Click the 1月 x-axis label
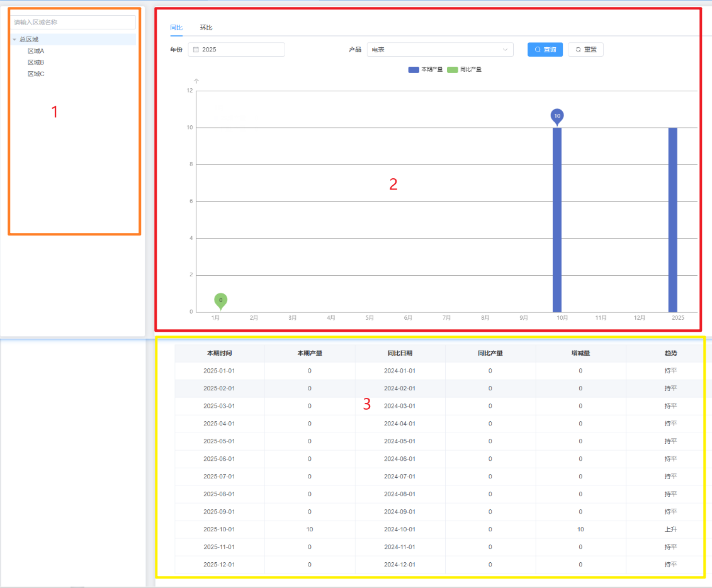Image resolution: width=712 pixels, height=588 pixels. [x=216, y=318]
